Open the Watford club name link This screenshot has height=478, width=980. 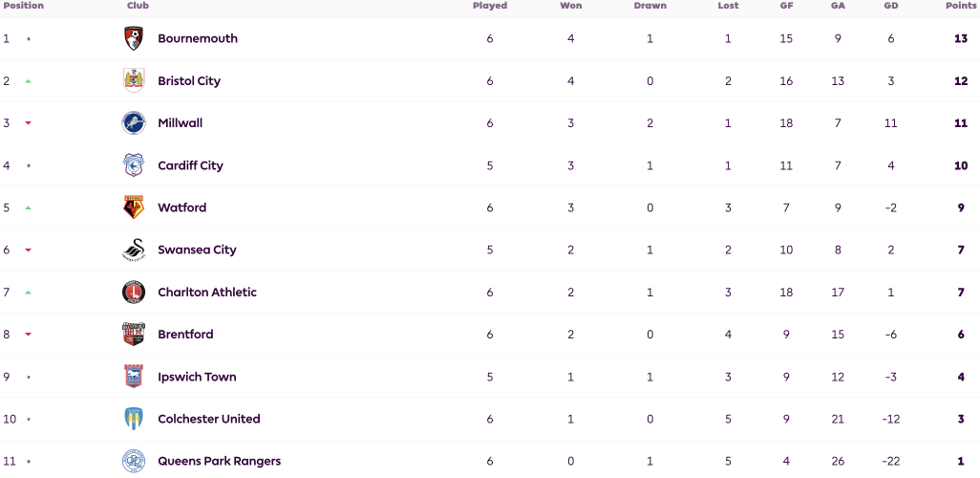pos(181,207)
